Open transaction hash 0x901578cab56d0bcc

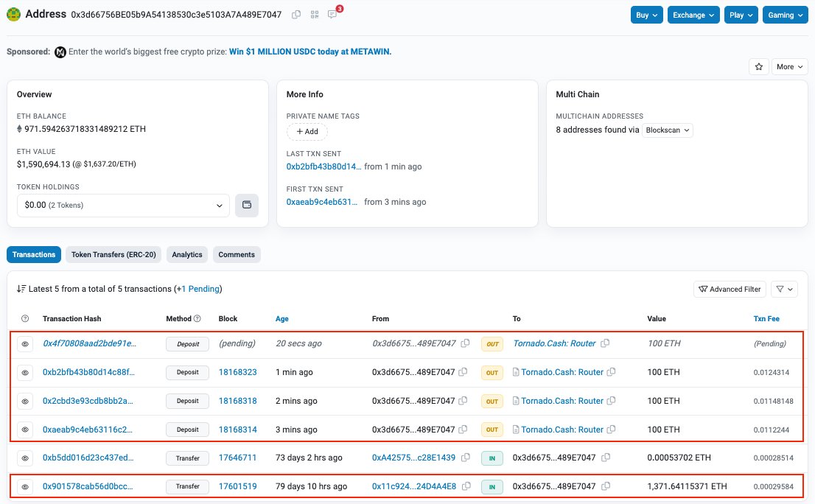pos(87,486)
